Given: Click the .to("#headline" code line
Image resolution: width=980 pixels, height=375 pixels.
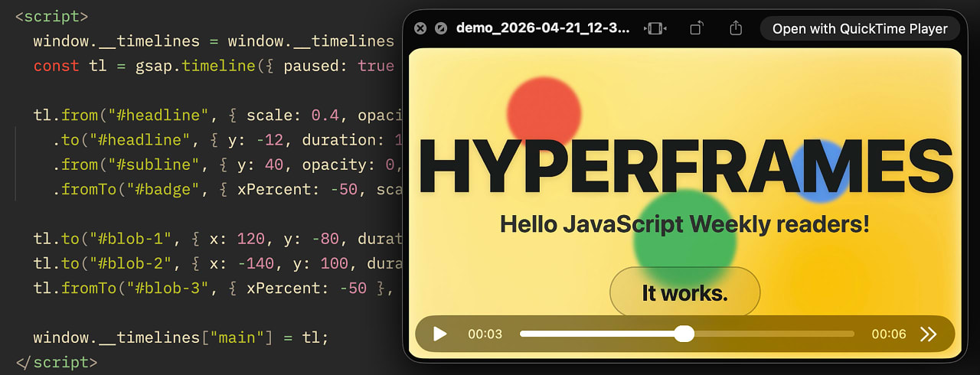Looking at the screenshot, I should point(227,140).
